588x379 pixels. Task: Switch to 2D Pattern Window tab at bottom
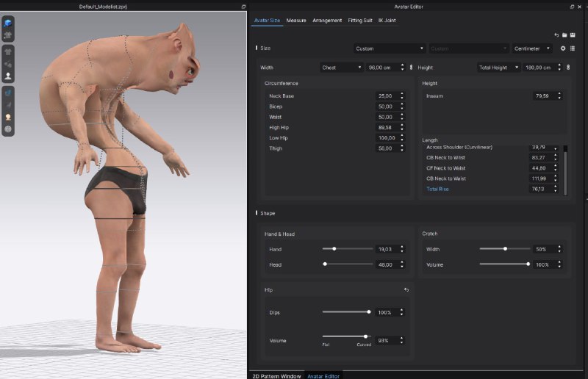pyautogui.click(x=277, y=375)
